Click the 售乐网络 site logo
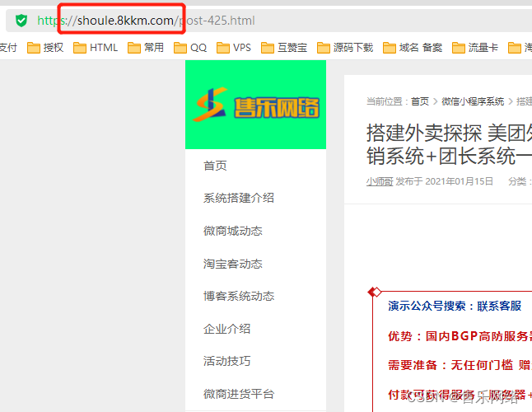Image resolution: width=532 pixels, height=412 pixels. pyautogui.click(x=256, y=105)
